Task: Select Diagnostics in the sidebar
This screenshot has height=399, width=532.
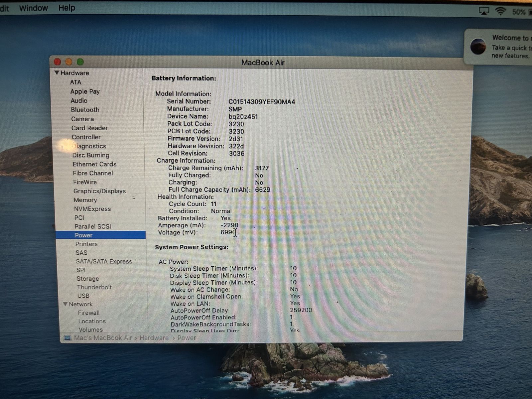Action: point(89,146)
